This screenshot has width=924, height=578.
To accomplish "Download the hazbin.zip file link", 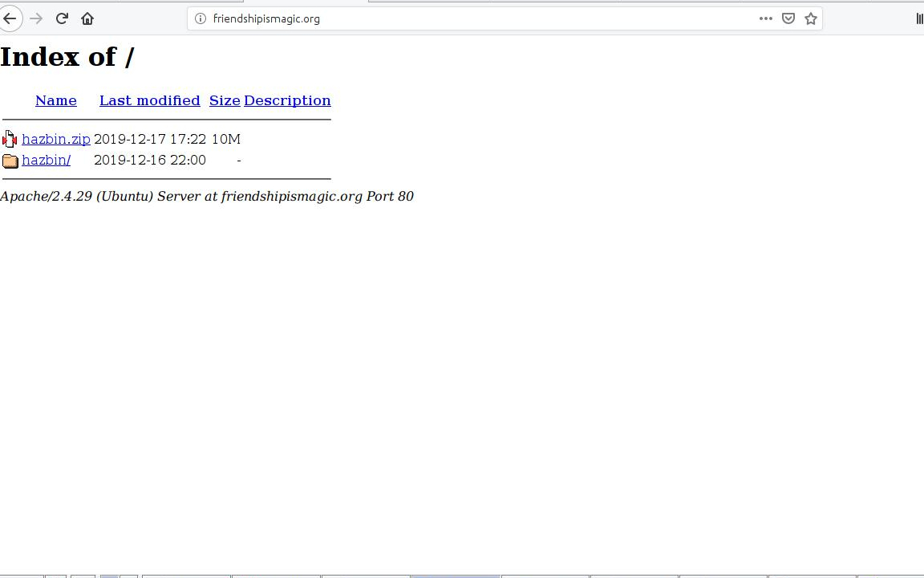I will pyautogui.click(x=55, y=139).
